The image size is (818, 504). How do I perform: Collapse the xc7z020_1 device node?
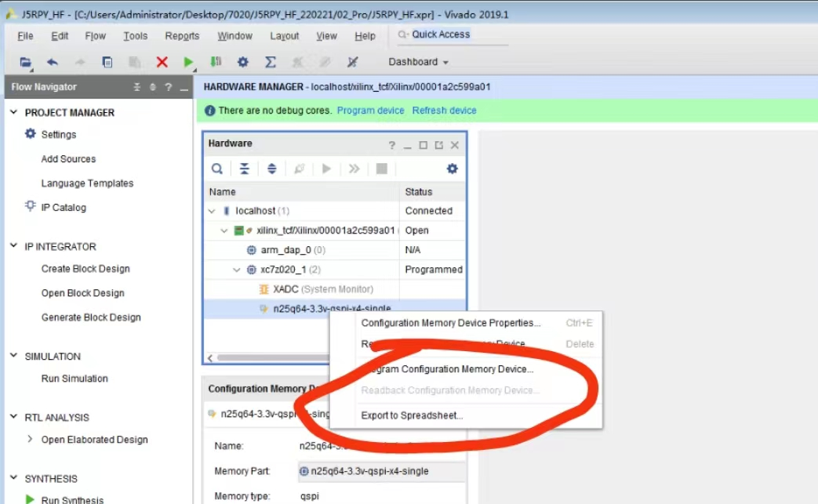[x=236, y=270]
